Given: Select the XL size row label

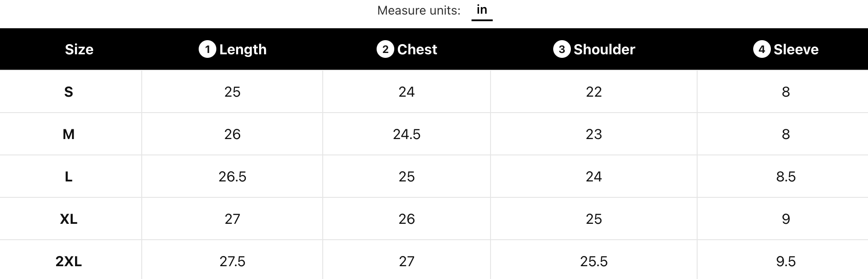Looking at the screenshot, I should pos(68,219).
